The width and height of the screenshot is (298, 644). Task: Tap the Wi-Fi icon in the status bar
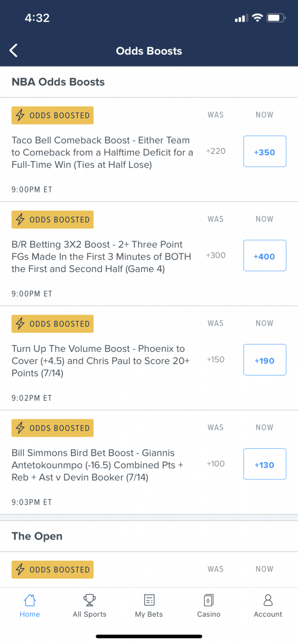click(x=257, y=18)
